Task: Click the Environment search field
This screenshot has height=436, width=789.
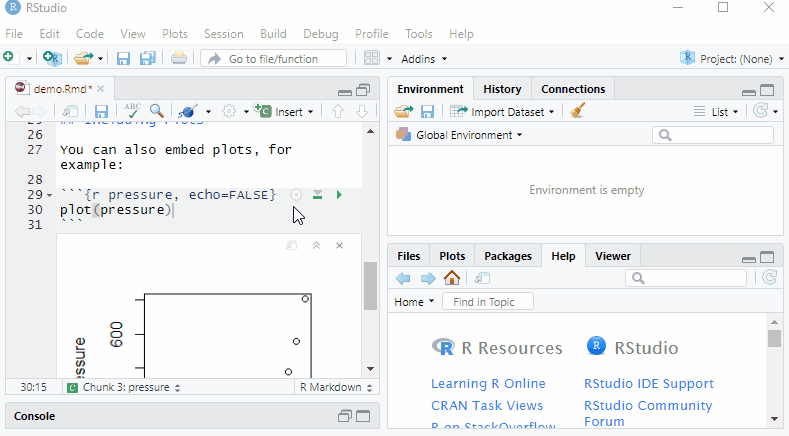Action: click(713, 135)
